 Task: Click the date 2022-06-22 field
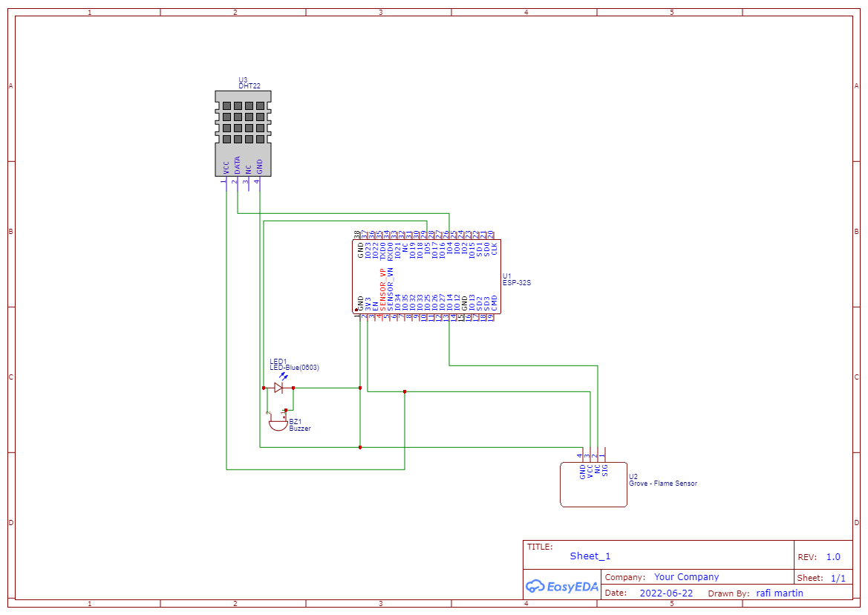click(665, 593)
